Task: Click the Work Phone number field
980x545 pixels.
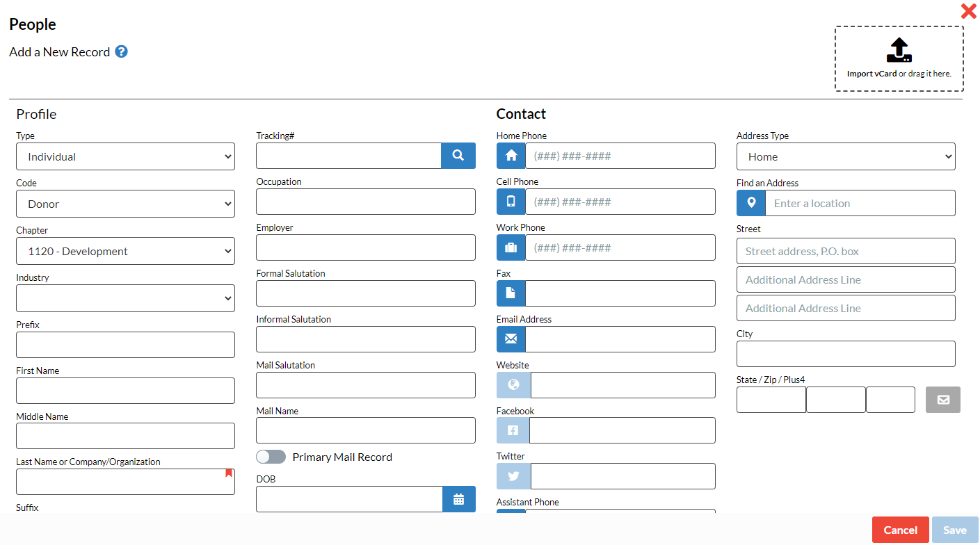Action: pos(620,247)
